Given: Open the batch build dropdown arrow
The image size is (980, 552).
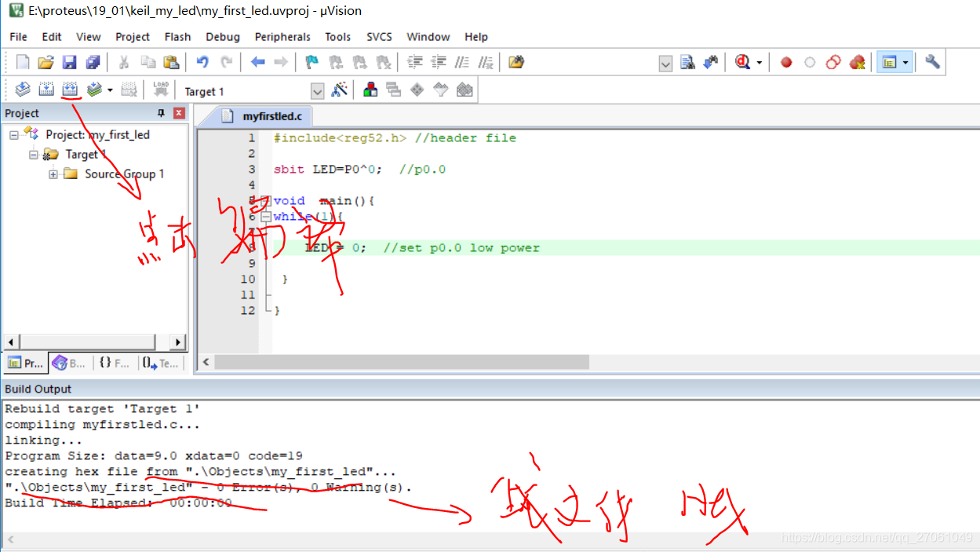Looking at the screenshot, I should pos(110,90).
